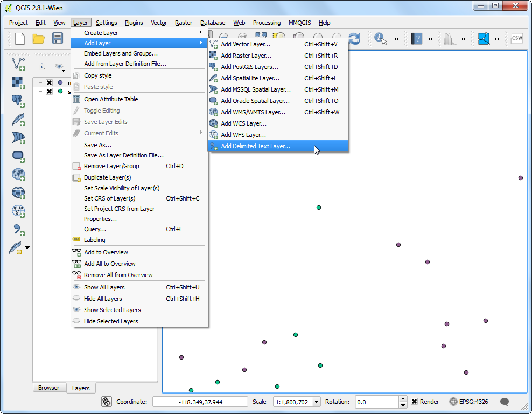The width and height of the screenshot is (532, 414).
Task: Click the green layer symbol swatch
Action: (x=60, y=91)
